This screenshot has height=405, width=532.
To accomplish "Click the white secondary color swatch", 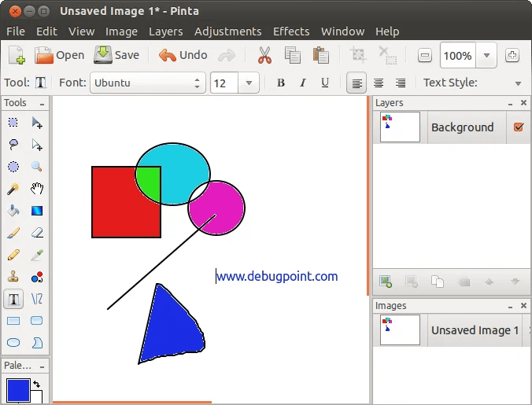I will (x=37, y=396).
